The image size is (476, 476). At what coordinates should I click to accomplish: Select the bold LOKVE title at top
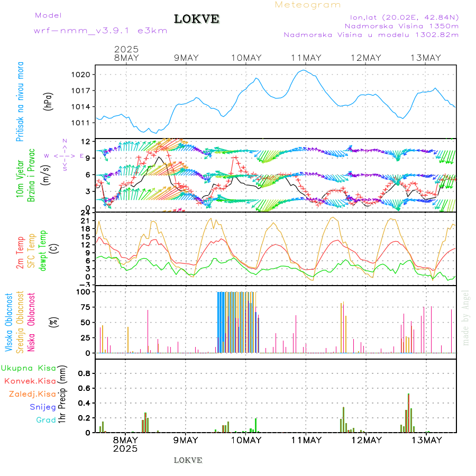click(196, 20)
